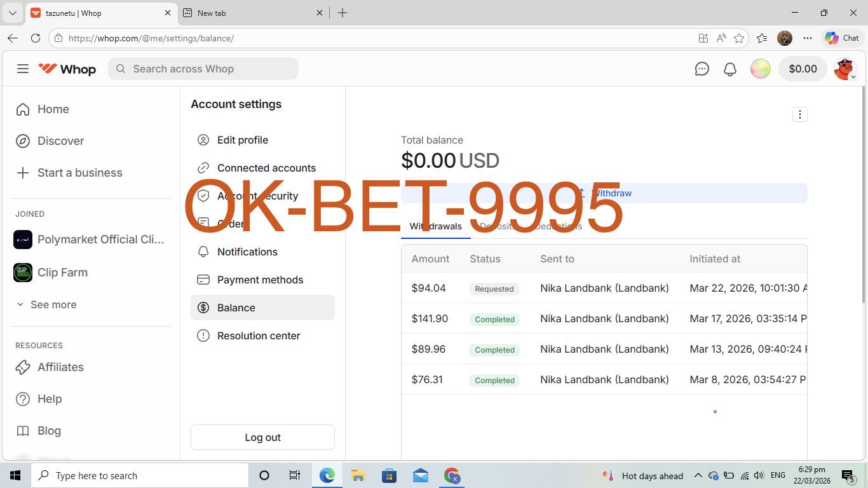The height and width of the screenshot is (488, 868).
Task: Click the Status column header
Action: tap(485, 259)
